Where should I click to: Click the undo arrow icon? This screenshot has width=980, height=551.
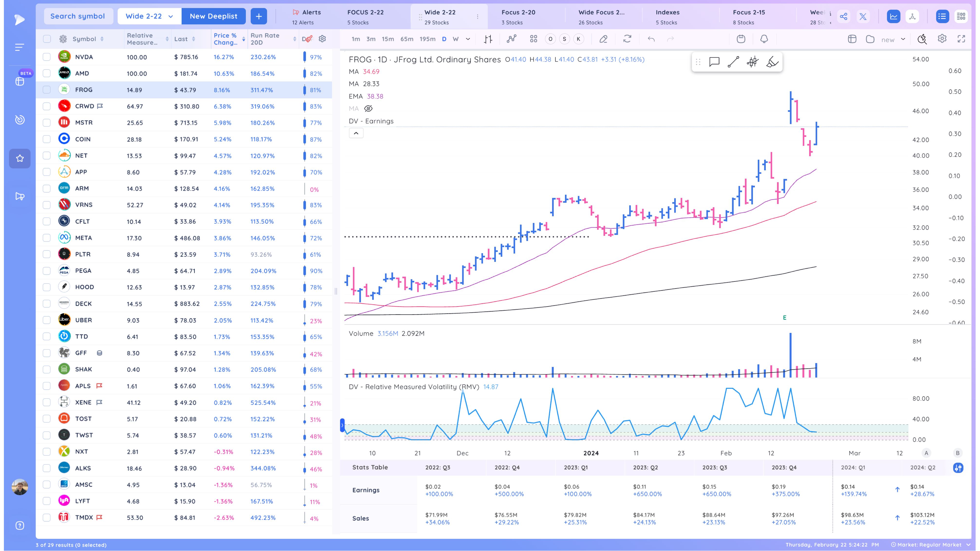651,39
